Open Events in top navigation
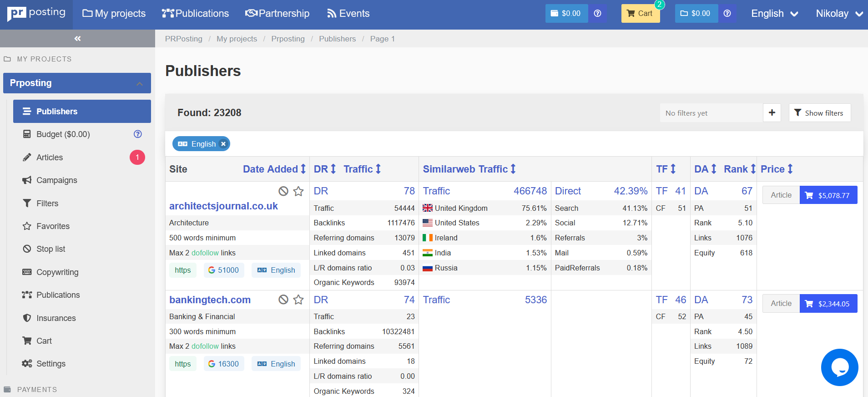This screenshot has height=397, width=868. click(x=348, y=14)
